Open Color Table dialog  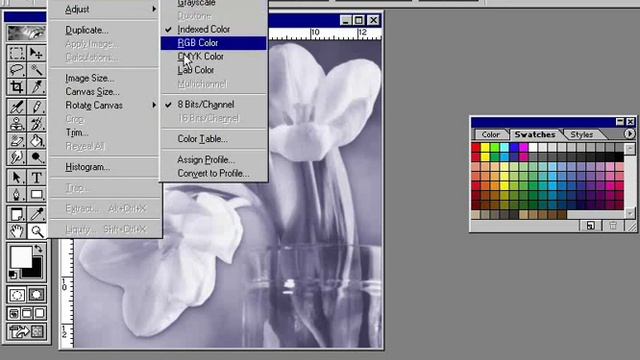click(x=213, y=139)
